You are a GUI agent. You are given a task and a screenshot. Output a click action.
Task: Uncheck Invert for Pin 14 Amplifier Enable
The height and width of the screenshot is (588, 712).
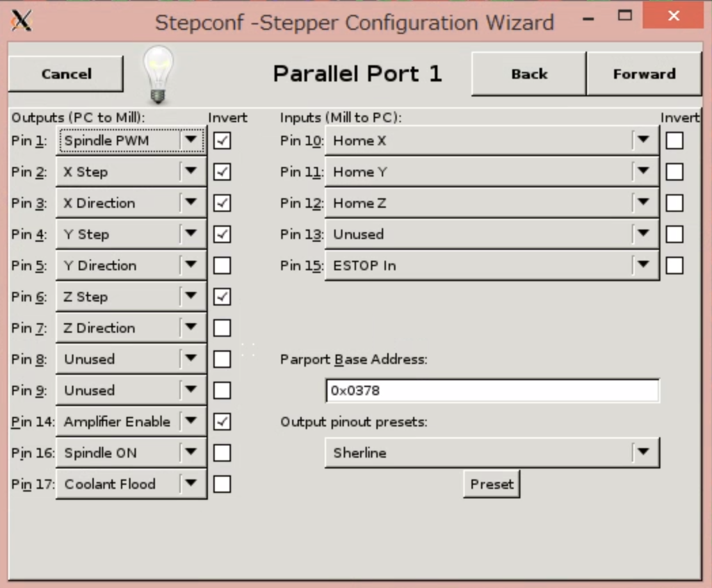click(x=222, y=422)
